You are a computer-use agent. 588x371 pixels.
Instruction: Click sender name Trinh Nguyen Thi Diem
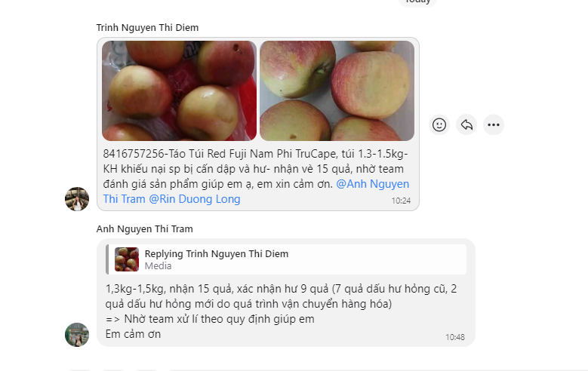point(147,28)
